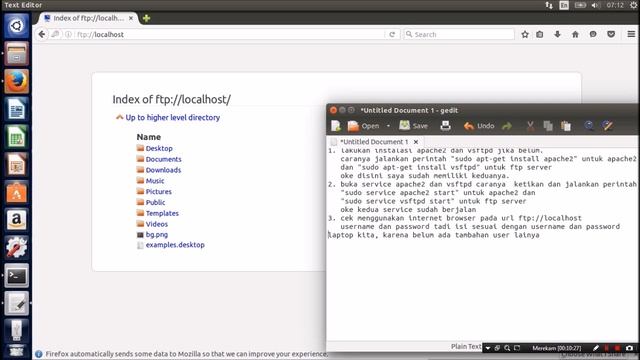The image size is (640, 360).
Task: Launch LibreOffice Impress from launcher
Action: (x=16, y=164)
